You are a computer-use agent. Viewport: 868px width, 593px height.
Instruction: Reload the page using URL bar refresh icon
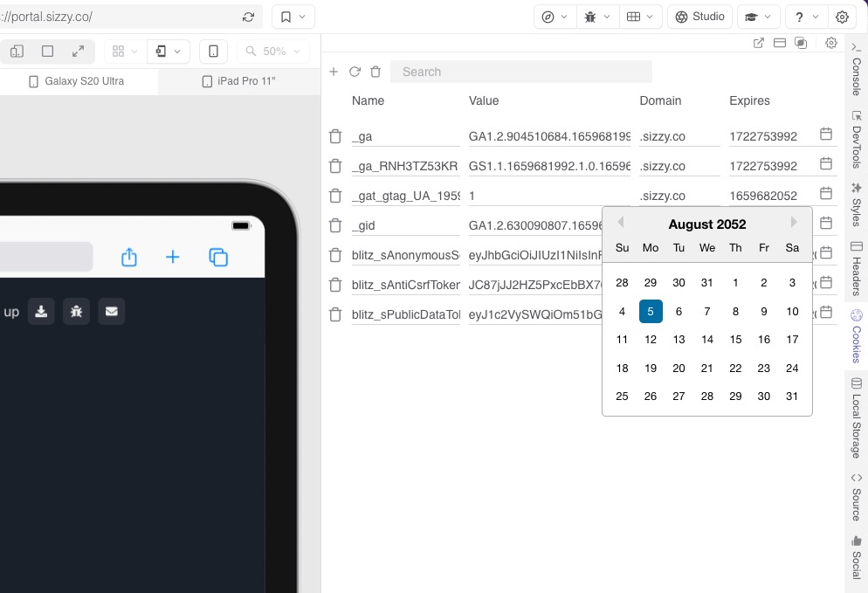coord(249,17)
